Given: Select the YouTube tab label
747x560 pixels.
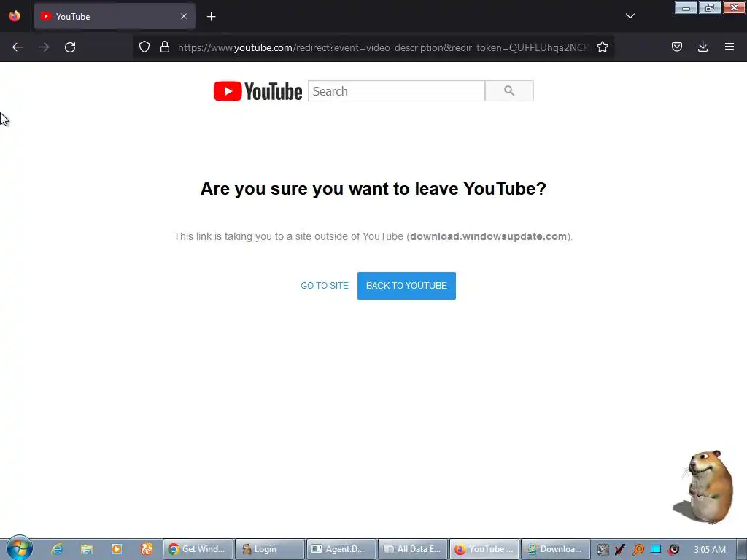Looking at the screenshot, I should (73, 17).
